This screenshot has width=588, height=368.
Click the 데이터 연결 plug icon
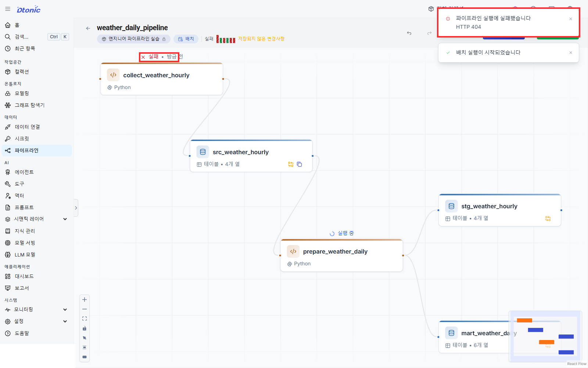click(x=8, y=127)
